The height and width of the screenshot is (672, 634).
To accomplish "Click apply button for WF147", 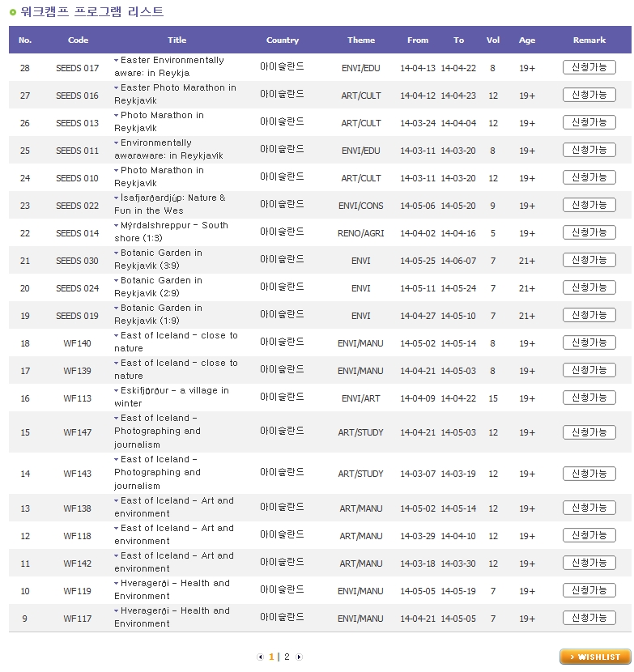I will [589, 432].
